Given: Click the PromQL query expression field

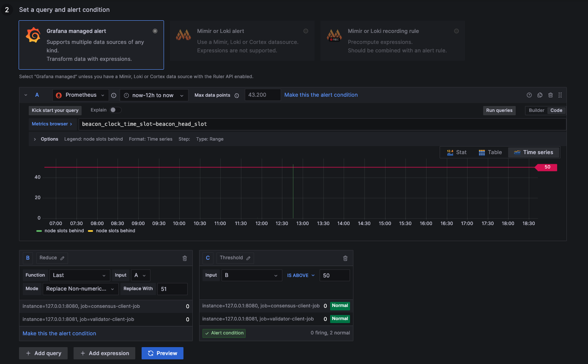Looking at the screenshot, I should (322, 124).
